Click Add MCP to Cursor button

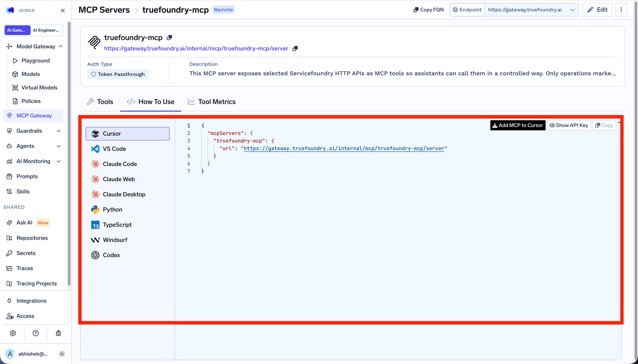coord(518,125)
